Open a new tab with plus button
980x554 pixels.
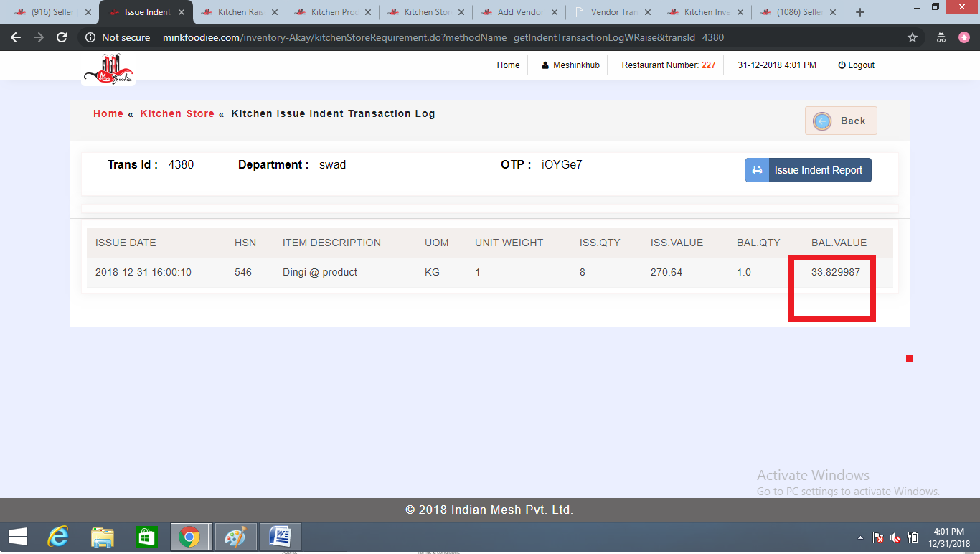pos(860,12)
